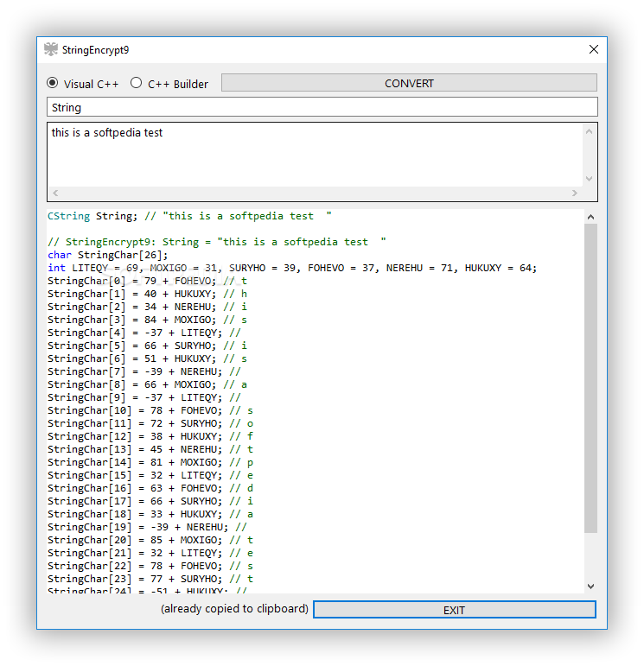Click the output code scroll down arrow

590,587
